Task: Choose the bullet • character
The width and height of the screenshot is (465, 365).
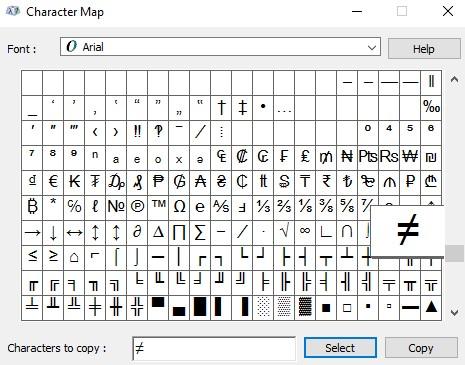Action: click(x=263, y=108)
